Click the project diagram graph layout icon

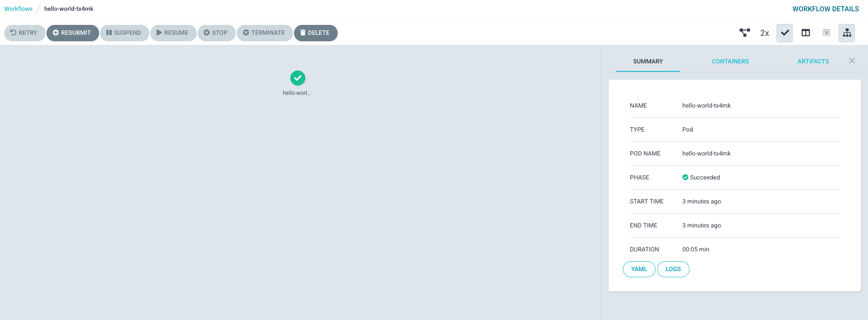click(x=744, y=33)
